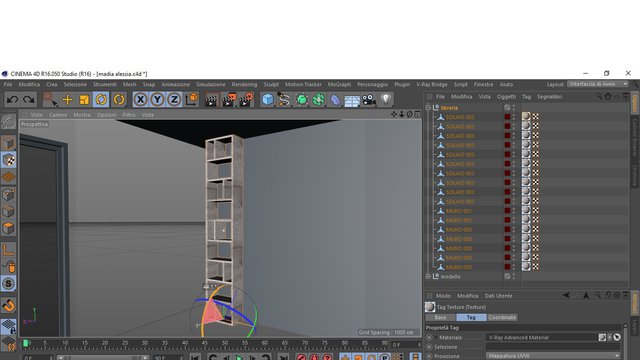Click frame 45 on the timeline ruler

pyautogui.click(x=204, y=344)
